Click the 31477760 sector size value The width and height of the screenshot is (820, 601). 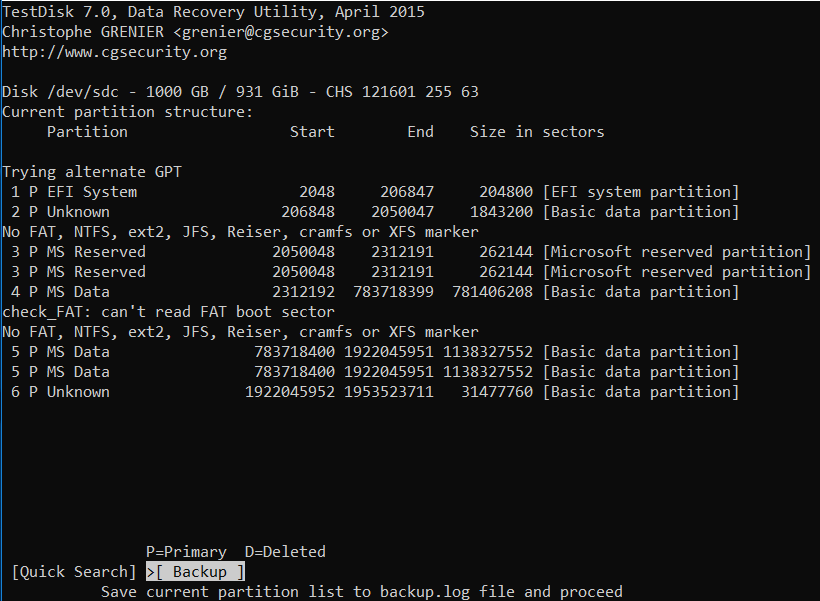tap(497, 392)
